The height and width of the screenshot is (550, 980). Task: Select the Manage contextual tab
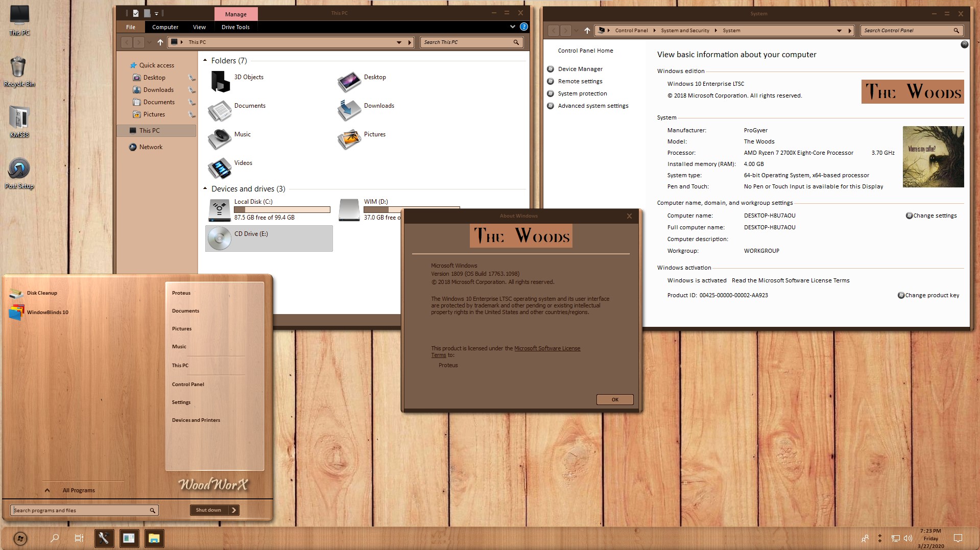pyautogui.click(x=235, y=14)
